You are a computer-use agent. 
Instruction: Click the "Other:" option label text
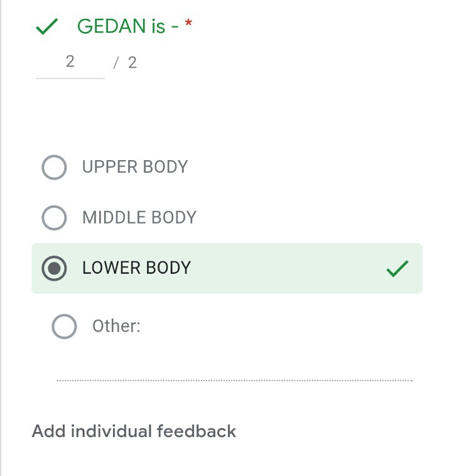click(x=116, y=326)
